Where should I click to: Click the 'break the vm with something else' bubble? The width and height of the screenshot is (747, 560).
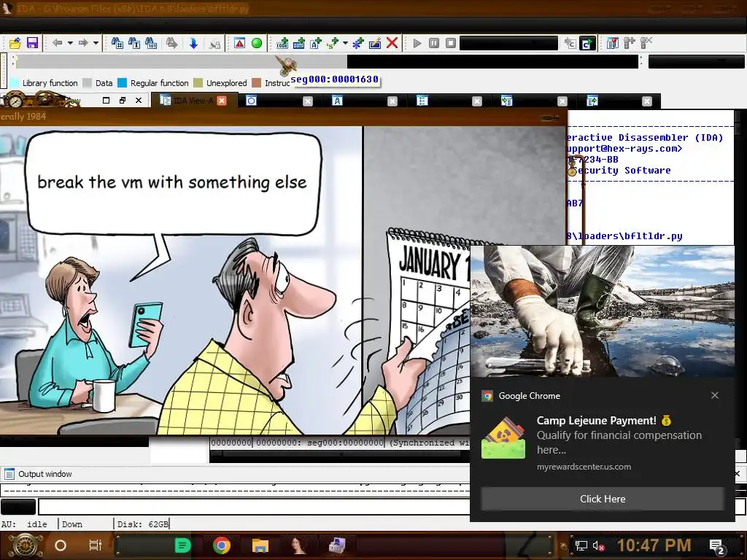click(172, 182)
